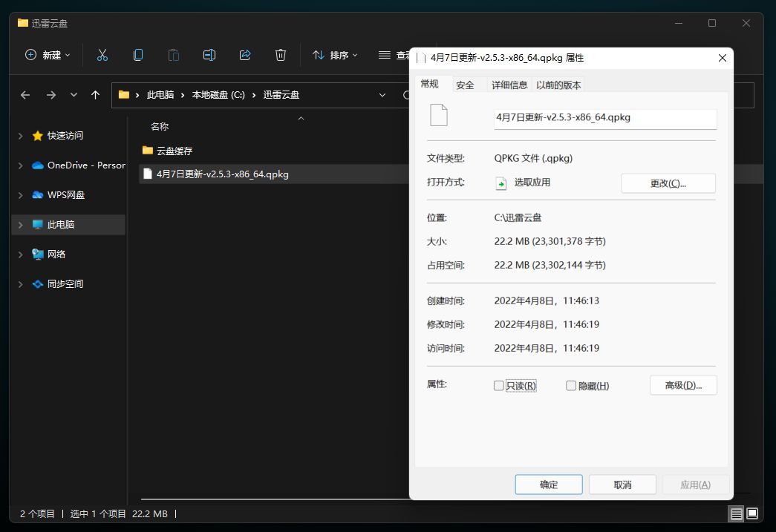Click the folder icon in address bar
This screenshot has height=532, width=776.
pos(124,94)
